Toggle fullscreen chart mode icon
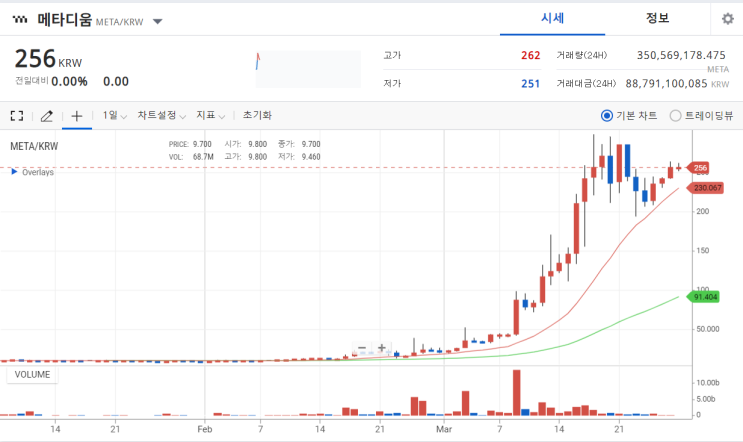The image size is (743, 442). (17, 116)
